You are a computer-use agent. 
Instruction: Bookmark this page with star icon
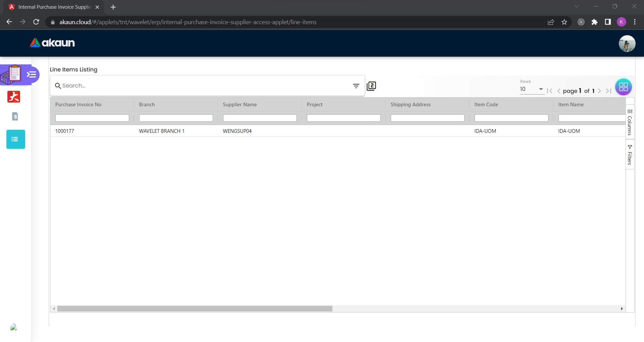coord(564,22)
